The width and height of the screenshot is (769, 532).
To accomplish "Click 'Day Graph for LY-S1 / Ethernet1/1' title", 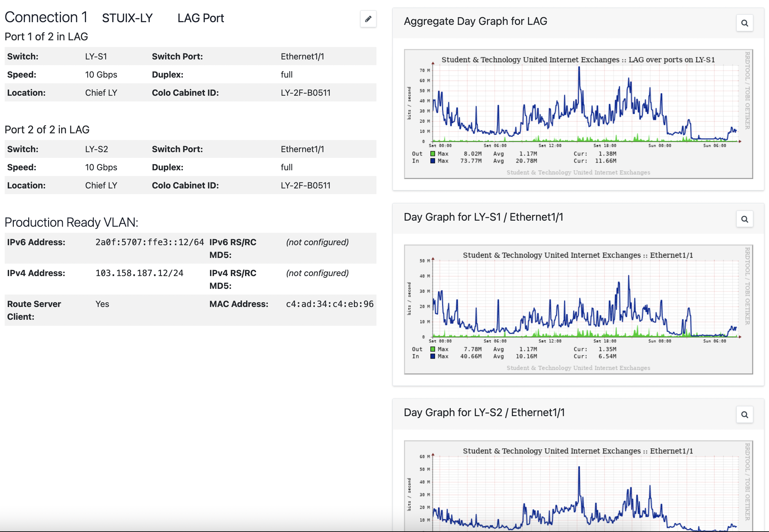I will (483, 217).
